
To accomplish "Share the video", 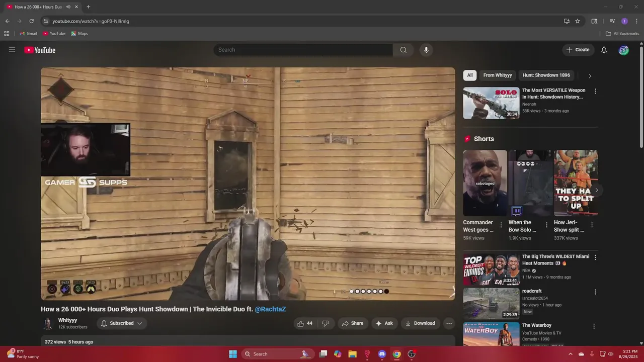I will (352, 323).
